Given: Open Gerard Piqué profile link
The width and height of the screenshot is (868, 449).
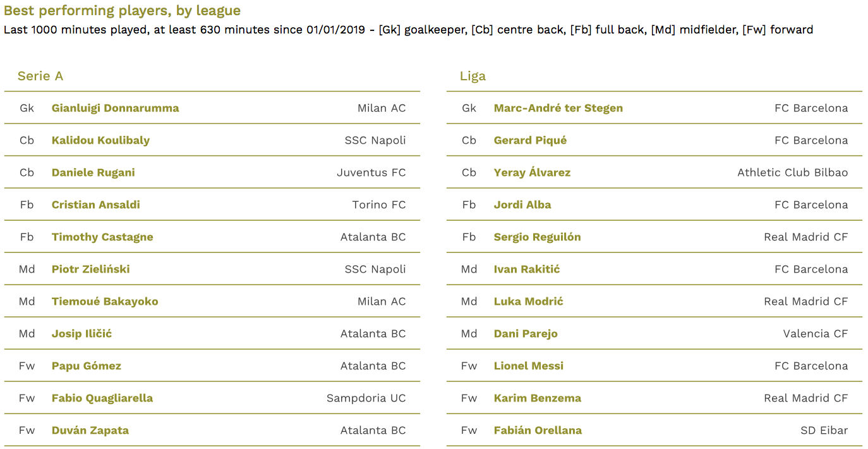Looking at the screenshot, I should pyautogui.click(x=530, y=140).
